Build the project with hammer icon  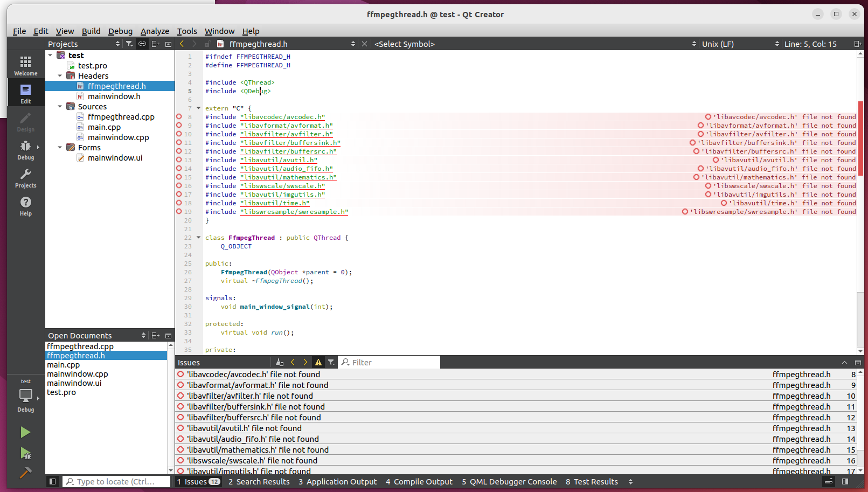tap(25, 473)
